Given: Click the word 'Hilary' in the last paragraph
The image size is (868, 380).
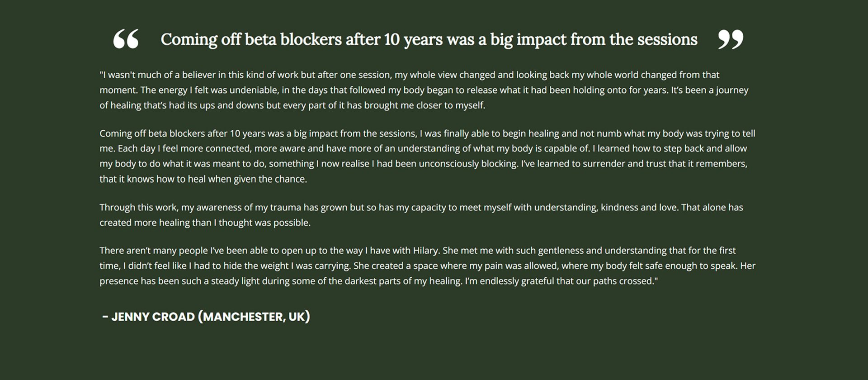Looking at the screenshot, I should (x=425, y=251).
